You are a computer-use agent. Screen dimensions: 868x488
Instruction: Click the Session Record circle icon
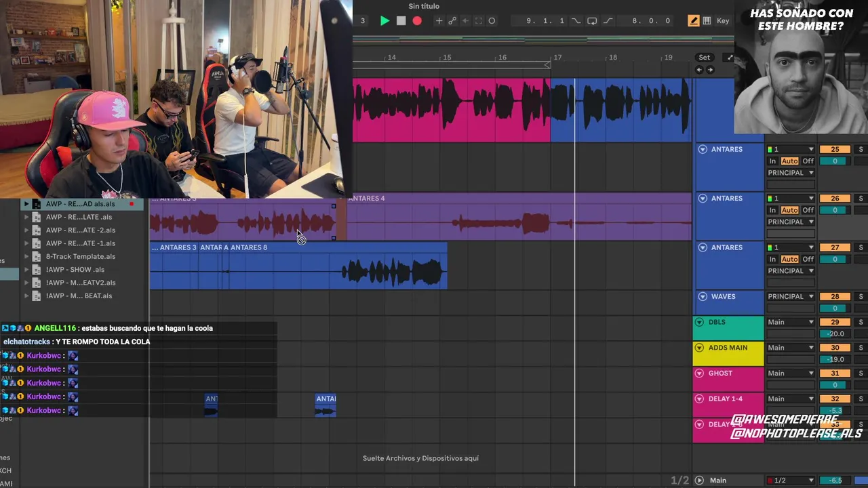[x=492, y=21]
